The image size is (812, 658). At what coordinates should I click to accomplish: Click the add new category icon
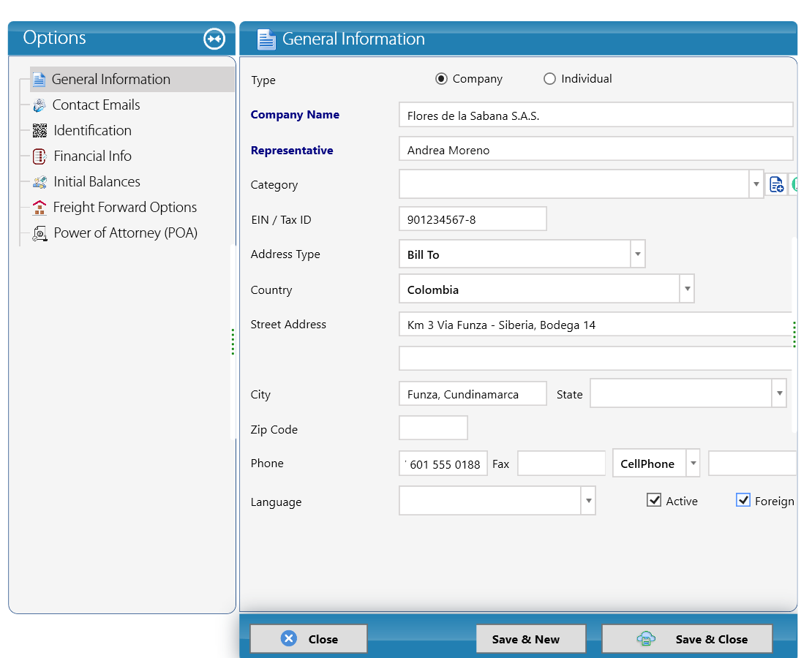click(776, 184)
